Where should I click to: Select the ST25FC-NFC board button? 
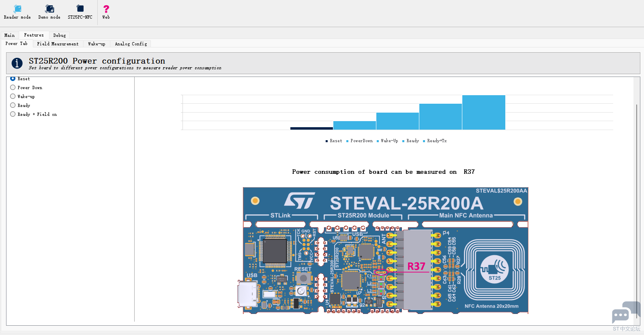[x=80, y=12]
